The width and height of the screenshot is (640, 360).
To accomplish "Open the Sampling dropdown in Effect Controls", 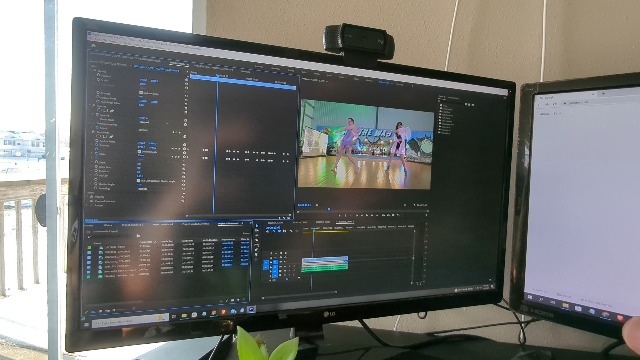I will coord(142,189).
